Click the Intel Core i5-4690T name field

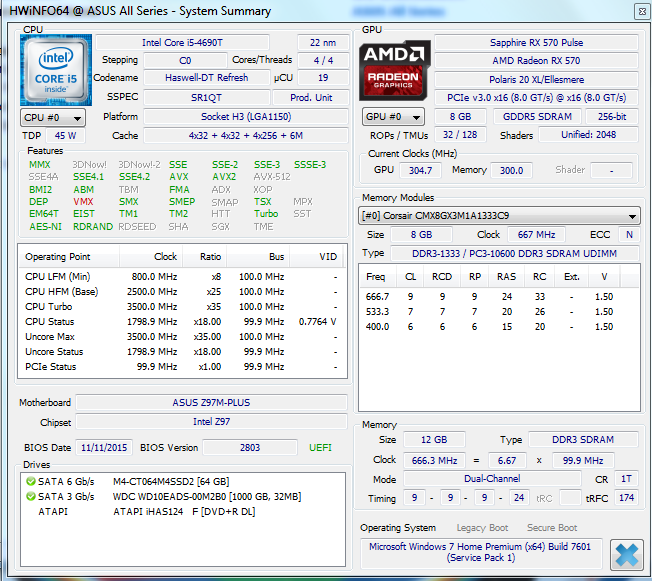(182, 43)
